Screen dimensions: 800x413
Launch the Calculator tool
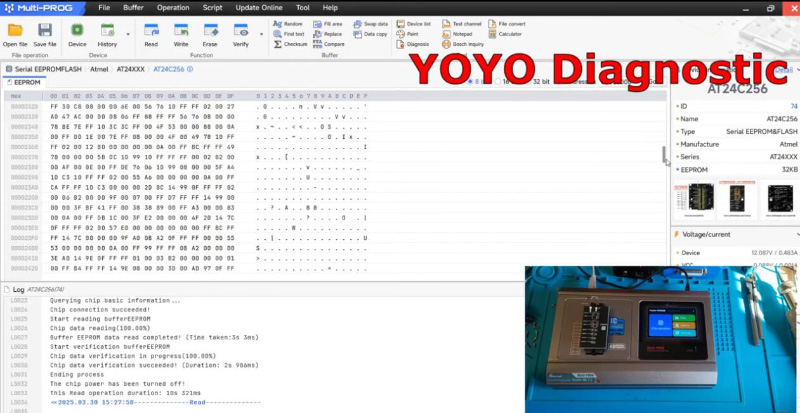pyautogui.click(x=505, y=34)
